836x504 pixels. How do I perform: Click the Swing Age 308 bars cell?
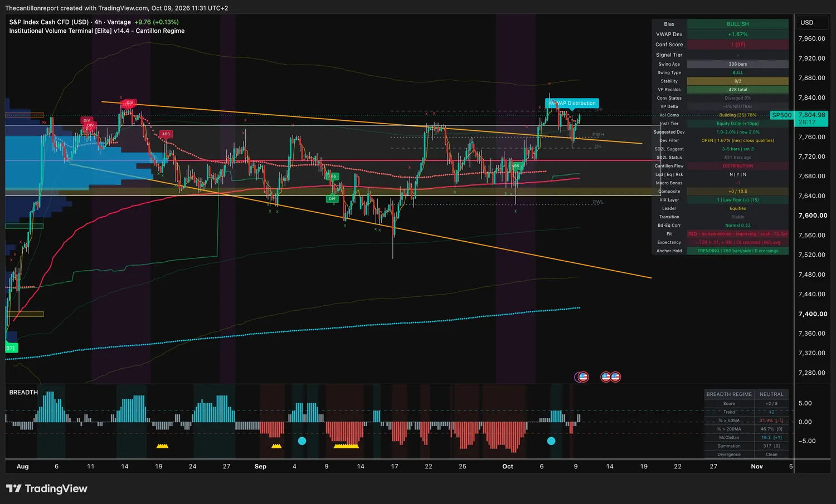[737, 64]
